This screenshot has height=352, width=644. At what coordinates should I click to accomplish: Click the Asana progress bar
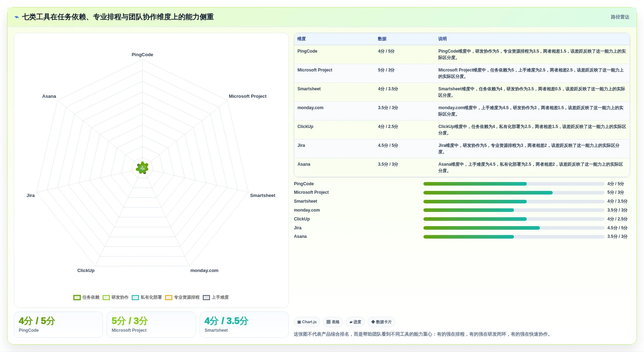[514, 237]
